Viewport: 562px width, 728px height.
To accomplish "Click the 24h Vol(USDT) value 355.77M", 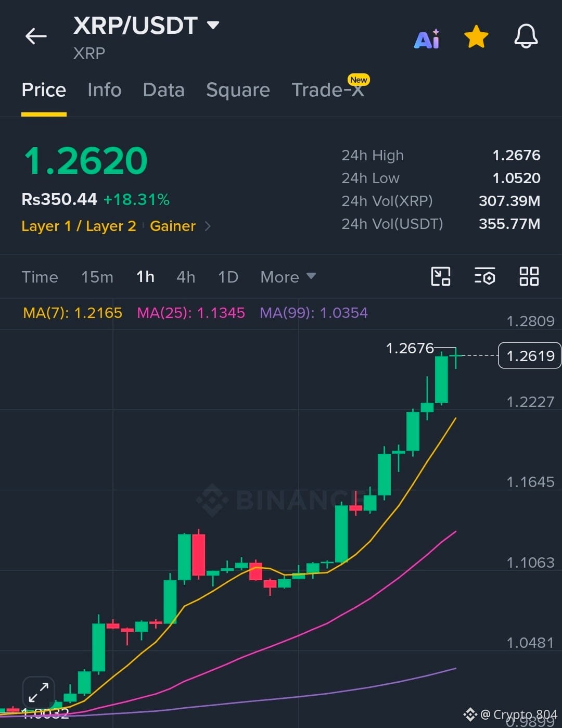I will point(509,224).
